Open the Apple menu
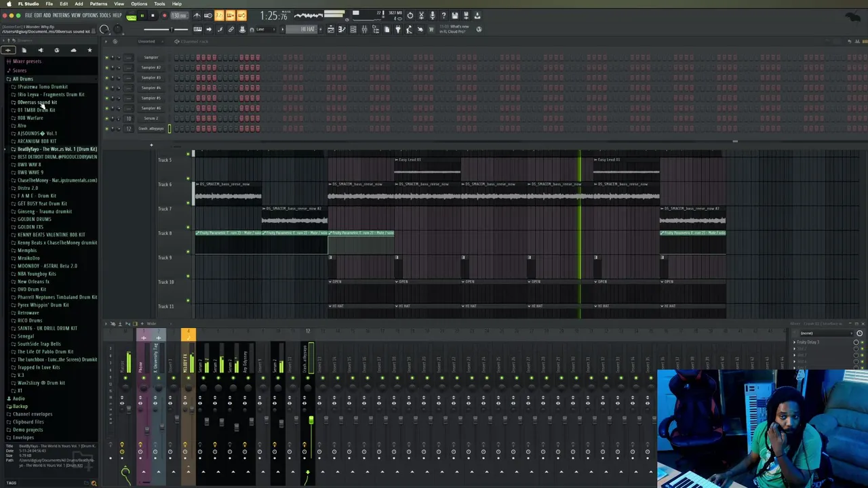868x488 pixels. point(9,3)
